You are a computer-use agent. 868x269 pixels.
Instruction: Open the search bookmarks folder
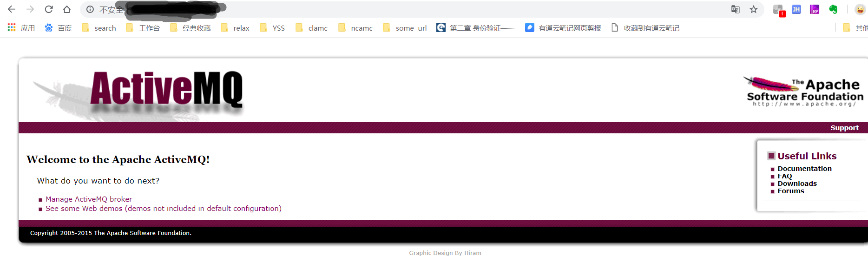coord(99,28)
